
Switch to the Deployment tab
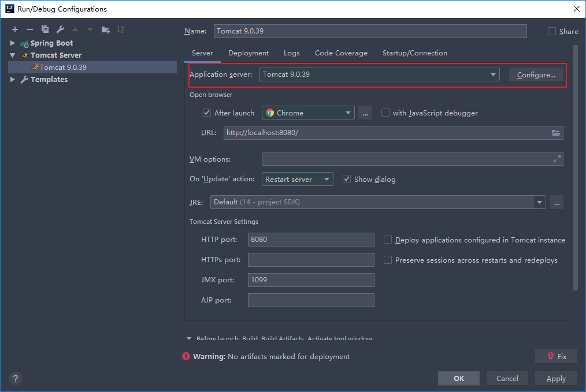(249, 53)
